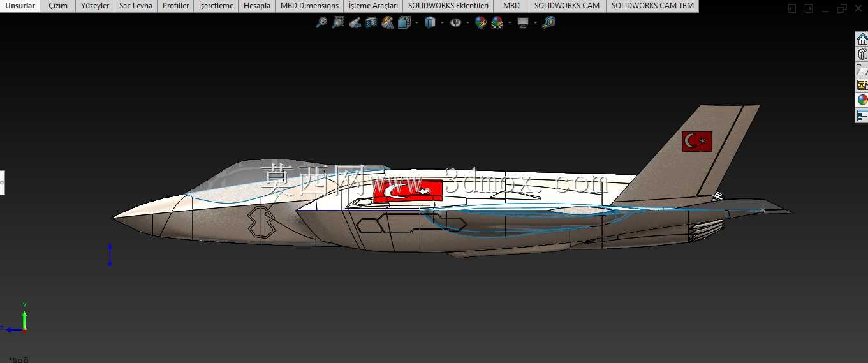Select the Turkish flag decal on tail fin
This screenshot has width=868, height=363.
(x=696, y=141)
